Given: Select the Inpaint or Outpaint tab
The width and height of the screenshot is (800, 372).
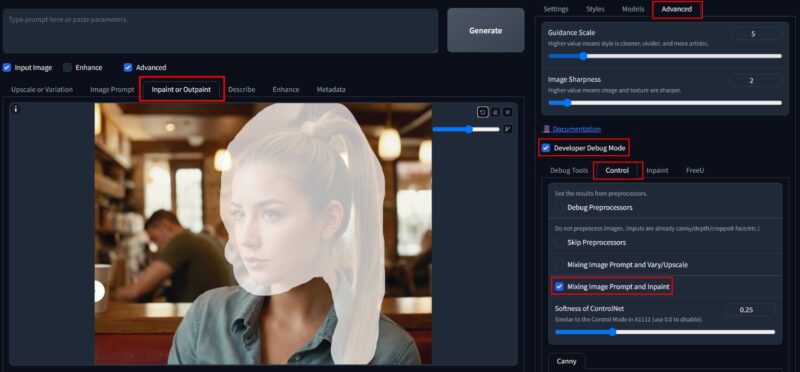Looking at the screenshot, I should pos(181,89).
